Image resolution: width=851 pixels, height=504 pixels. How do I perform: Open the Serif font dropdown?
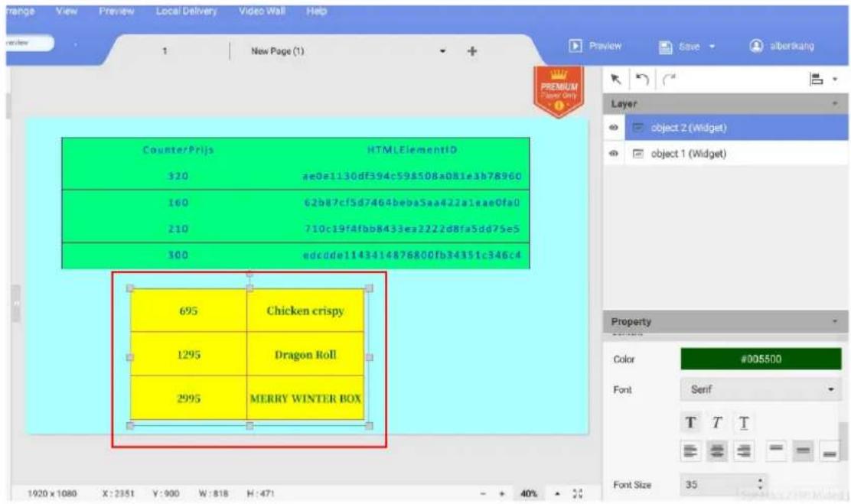(761, 389)
